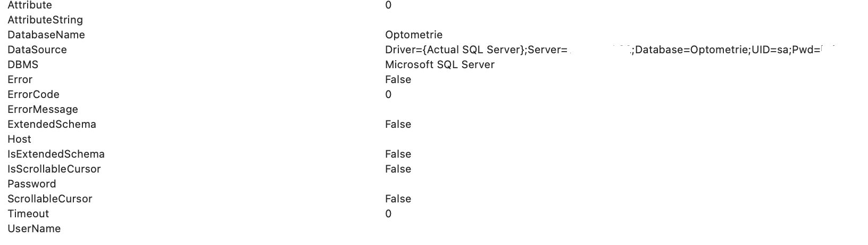The height and width of the screenshot is (245, 868).
Task: Select the ErrorCode property label
Action: [34, 95]
